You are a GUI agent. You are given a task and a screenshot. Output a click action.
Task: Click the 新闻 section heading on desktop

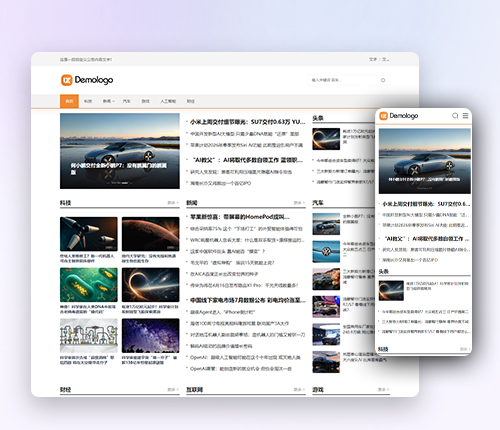click(192, 203)
